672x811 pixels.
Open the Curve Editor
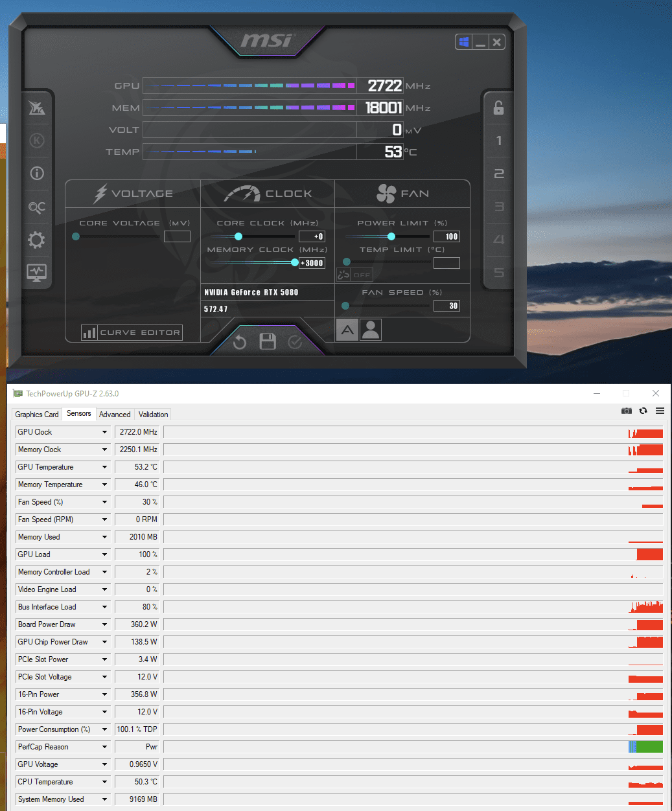pos(132,332)
